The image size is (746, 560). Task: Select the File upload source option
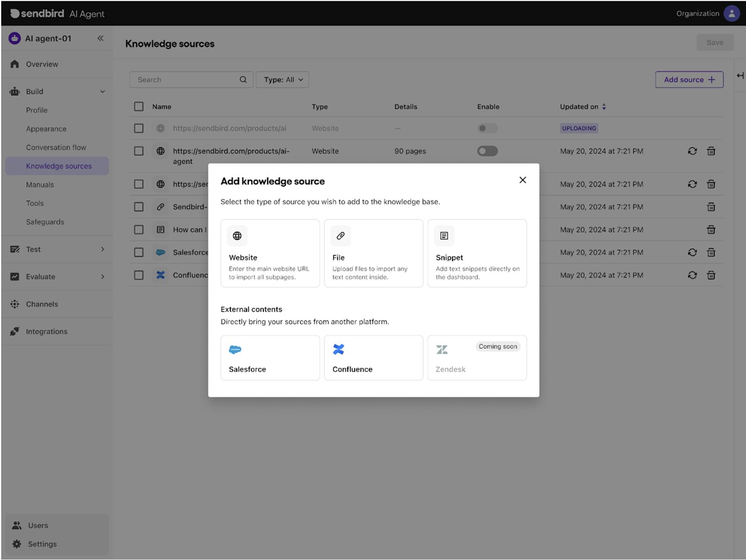(x=373, y=253)
